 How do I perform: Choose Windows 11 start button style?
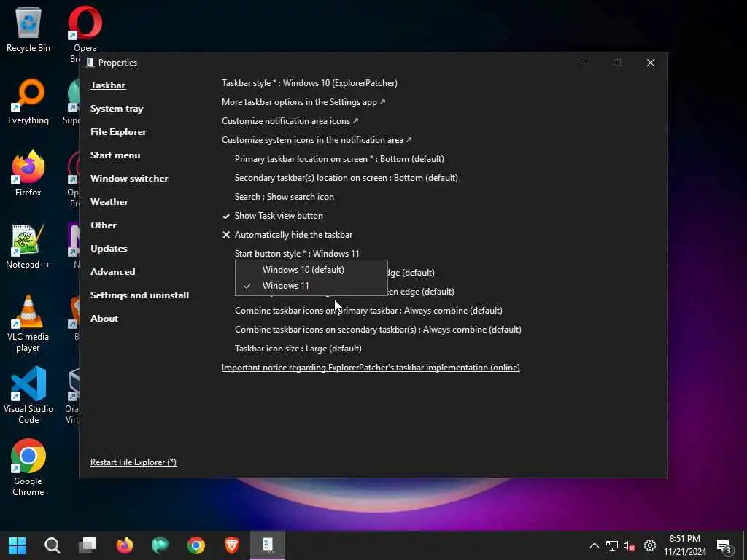311,286
